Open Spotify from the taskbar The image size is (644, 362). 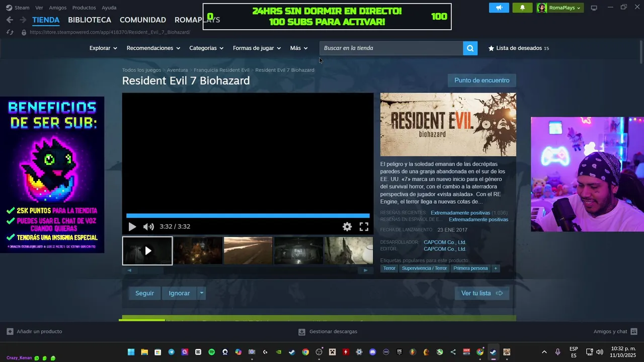(211, 352)
